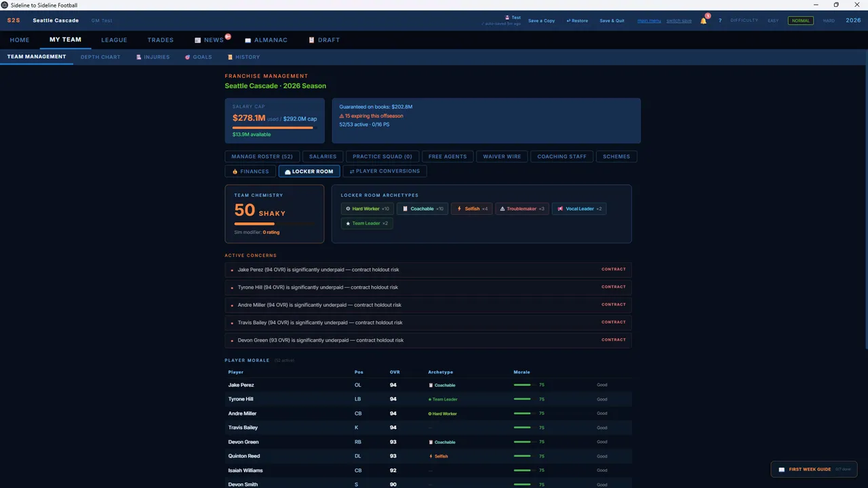Click the Finances money bag icon
Image resolution: width=868 pixels, height=488 pixels.
[235, 171]
